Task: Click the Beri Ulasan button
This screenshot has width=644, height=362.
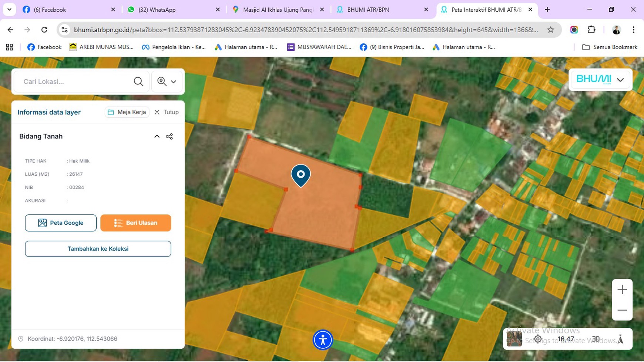Action: 135,222
